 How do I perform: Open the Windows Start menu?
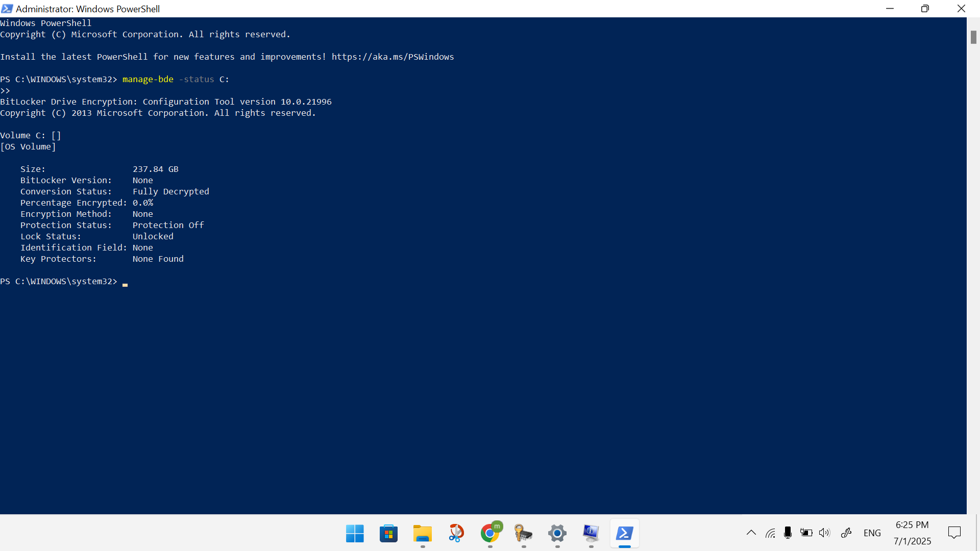tap(355, 534)
